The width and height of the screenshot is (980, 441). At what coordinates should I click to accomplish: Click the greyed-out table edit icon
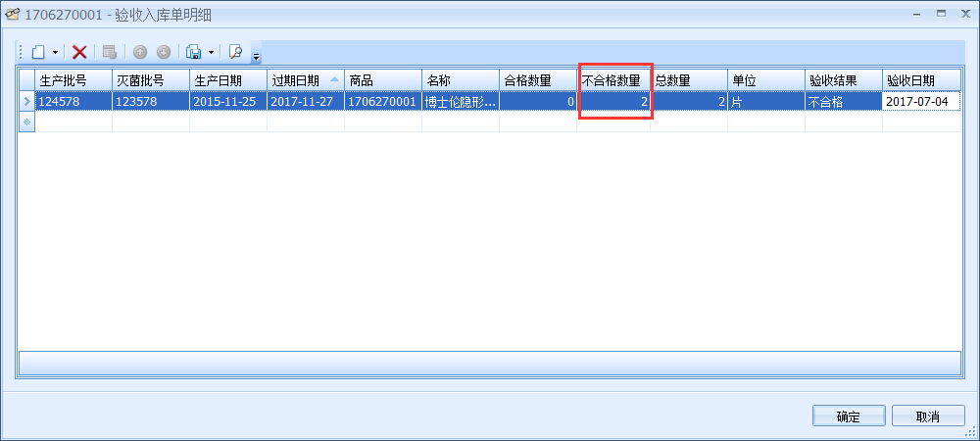(x=110, y=53)
